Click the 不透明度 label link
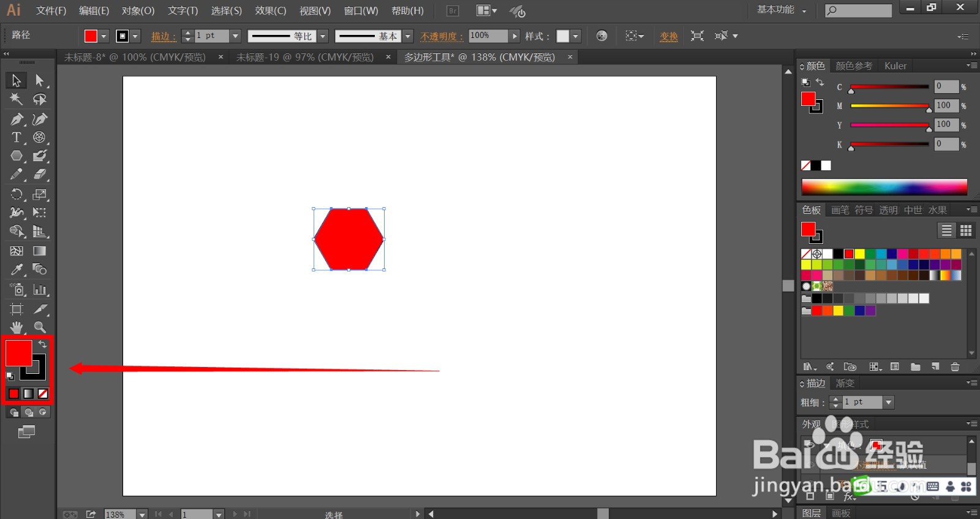Viewport: 980px width, 519px height. pos(442,36)
